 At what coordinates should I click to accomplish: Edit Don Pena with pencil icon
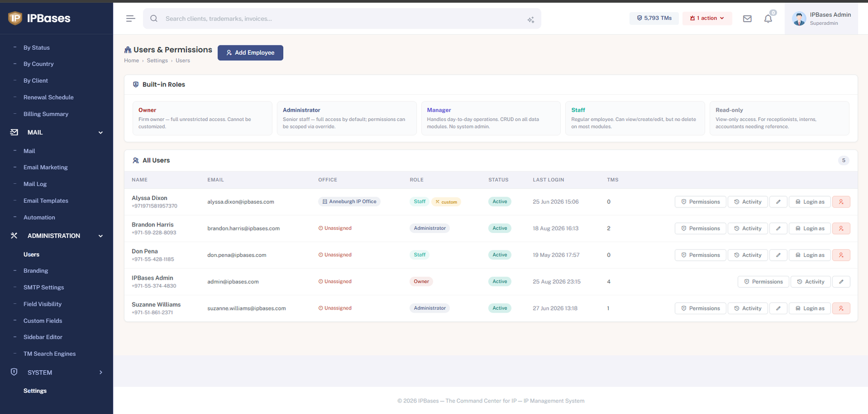tap(778, 255)
